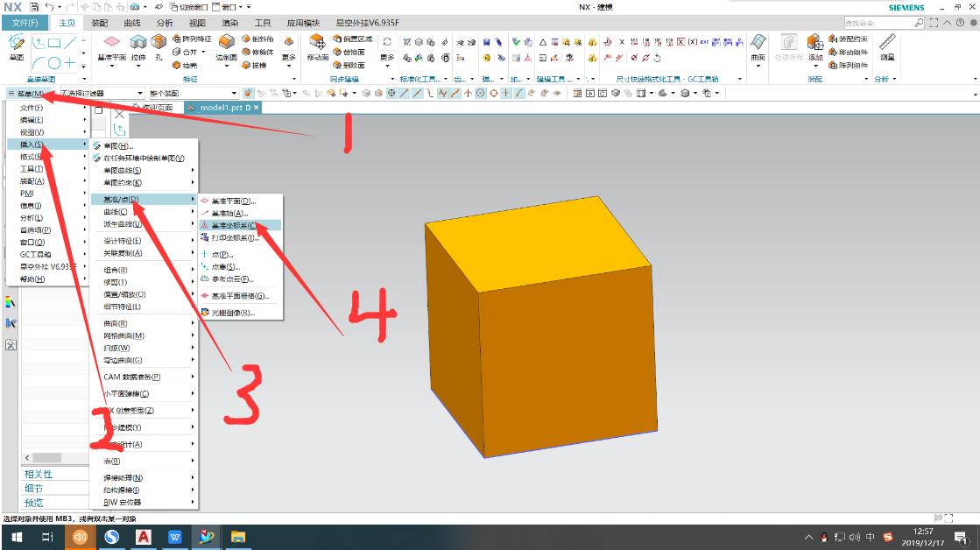The image size is (980, 550).
Task: Expand the 基准平面 dropdown arrow
Action: point(112,66)
